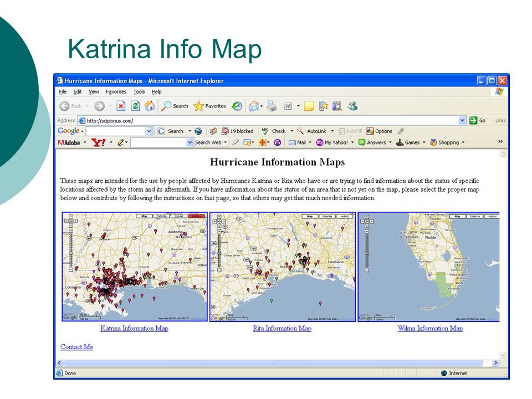Viewport: 532px width, 399px height.
Task: Click the envelope Mail icon in the IE toolbar
Action: [254, 106]
